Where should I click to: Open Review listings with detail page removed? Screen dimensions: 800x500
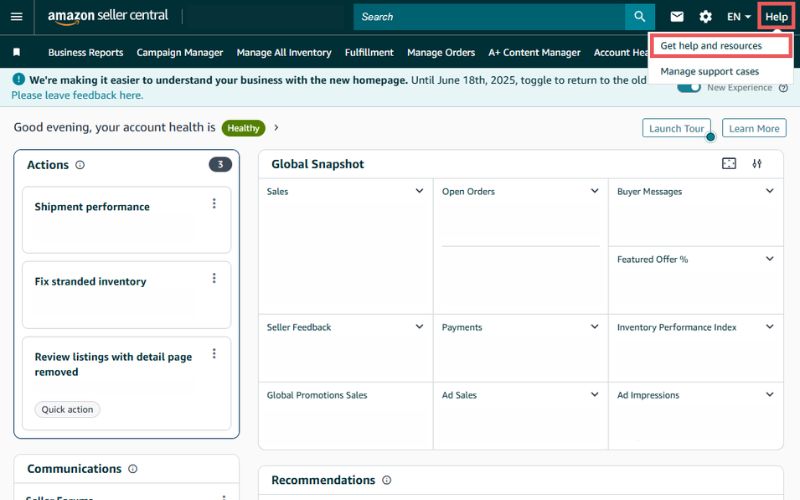pyautogui.click(x=127, y=383)
